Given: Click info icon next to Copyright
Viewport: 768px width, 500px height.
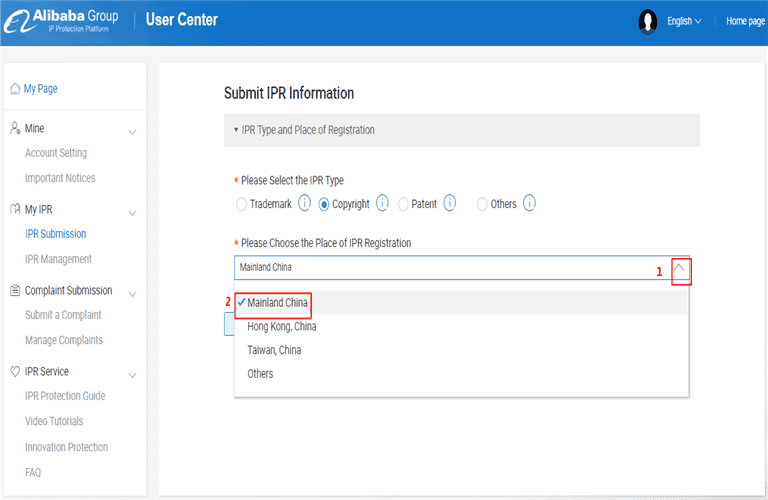Looking at the screenshot, I should tap(382, 204).
